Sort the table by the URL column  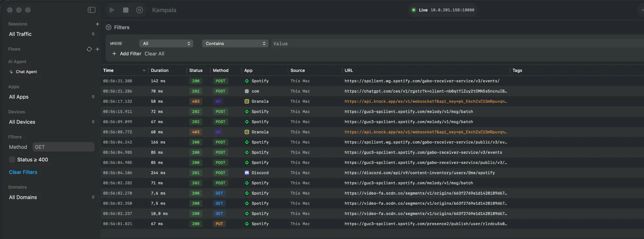click(x=349, y=71)
